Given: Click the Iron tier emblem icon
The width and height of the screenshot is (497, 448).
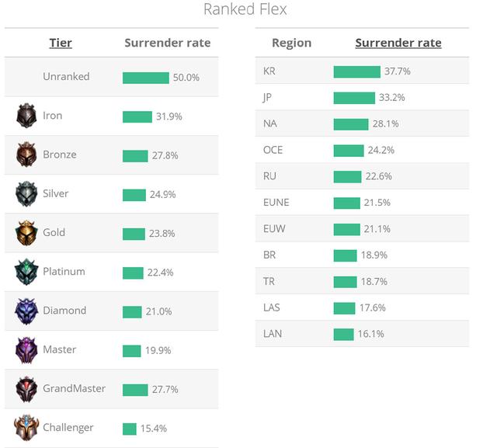Looking at the screenshot, I should click(x=26, y=116).
